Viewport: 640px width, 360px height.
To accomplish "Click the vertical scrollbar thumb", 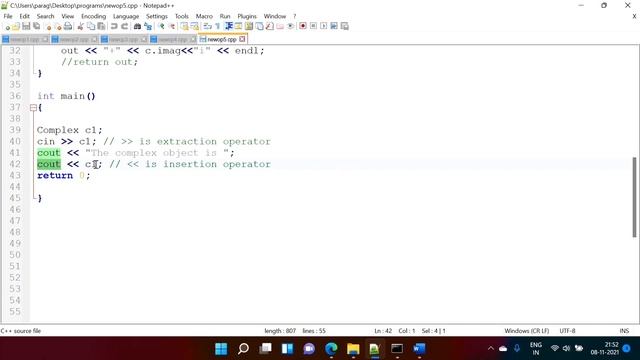I will 634,197.
